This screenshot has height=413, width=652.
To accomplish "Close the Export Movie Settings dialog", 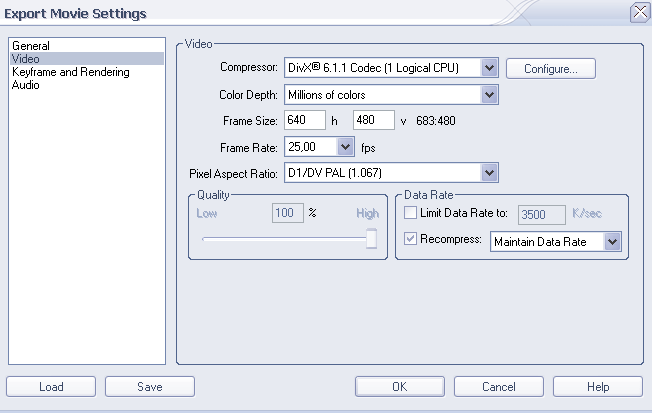I will tap(640, 12).
